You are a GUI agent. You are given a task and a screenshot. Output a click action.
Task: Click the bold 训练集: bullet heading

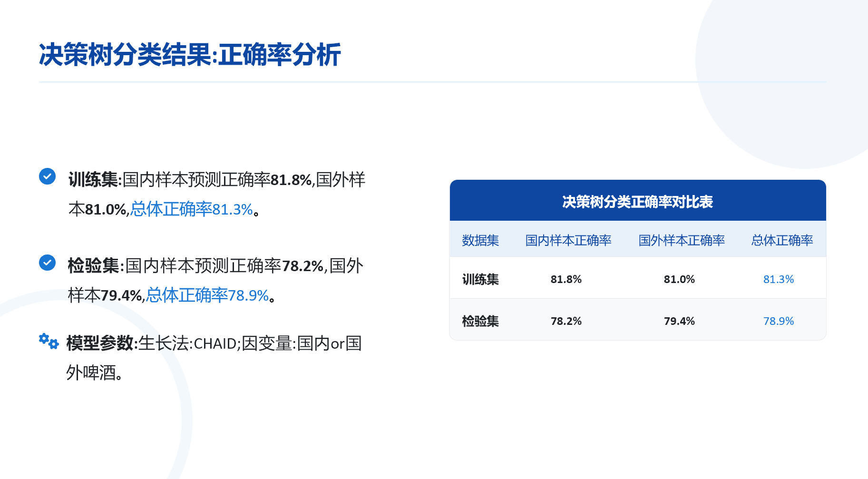[95, 180]
